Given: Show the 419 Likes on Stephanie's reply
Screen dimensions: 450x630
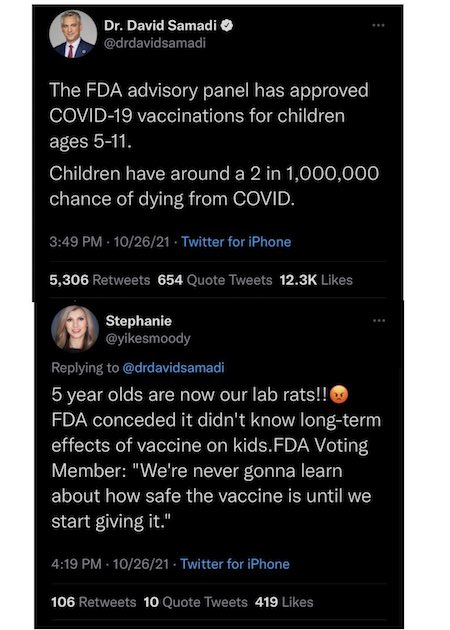Looking at the screenshot, I should pos(284,602).
